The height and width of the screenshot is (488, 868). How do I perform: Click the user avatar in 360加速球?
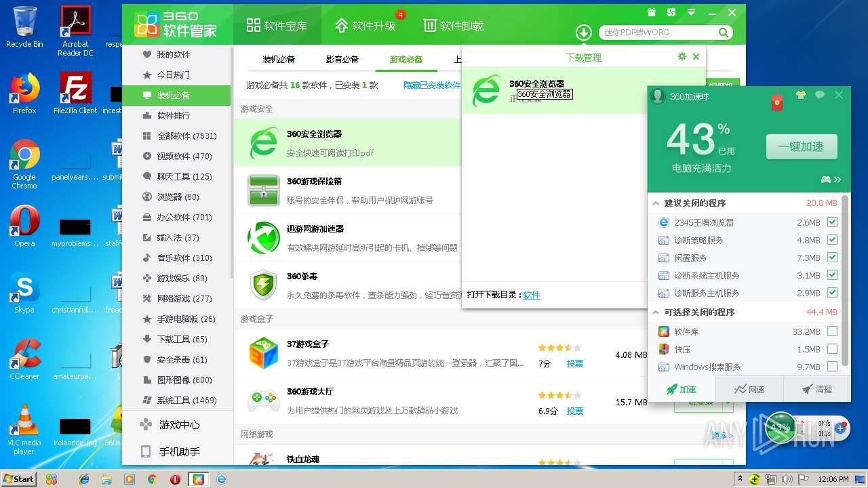pyautogui.click(x=657, y=96)
